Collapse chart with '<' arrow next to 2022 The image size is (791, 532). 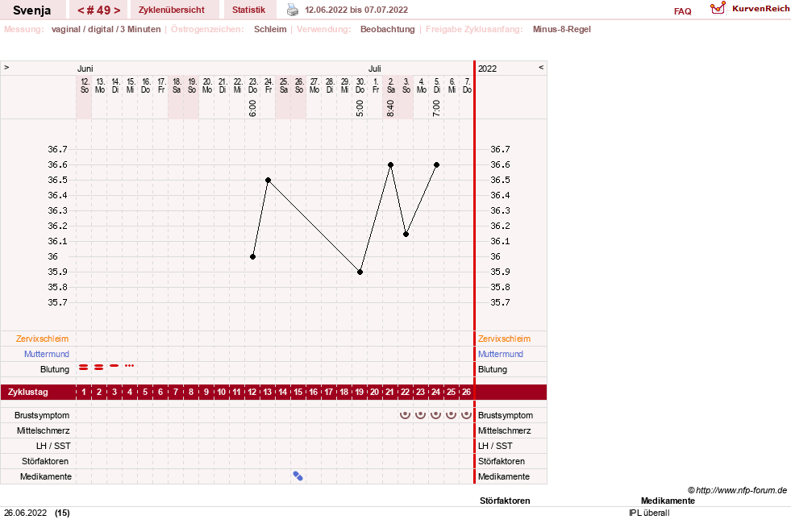click(x=541, y=67)
